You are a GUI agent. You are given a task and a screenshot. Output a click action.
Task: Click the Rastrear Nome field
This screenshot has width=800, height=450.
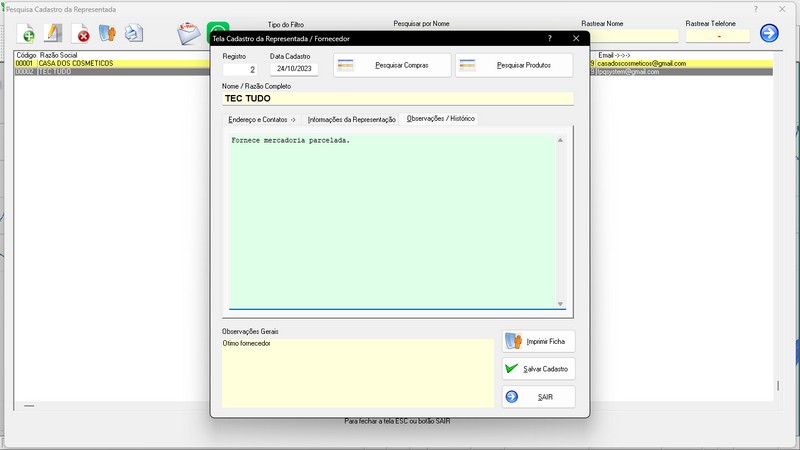click(x=634, y=36)
